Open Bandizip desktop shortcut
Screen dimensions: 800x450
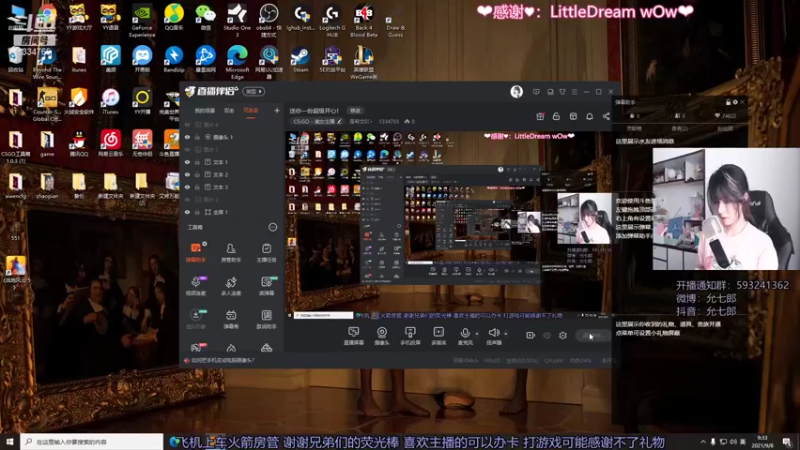(173, 60)
